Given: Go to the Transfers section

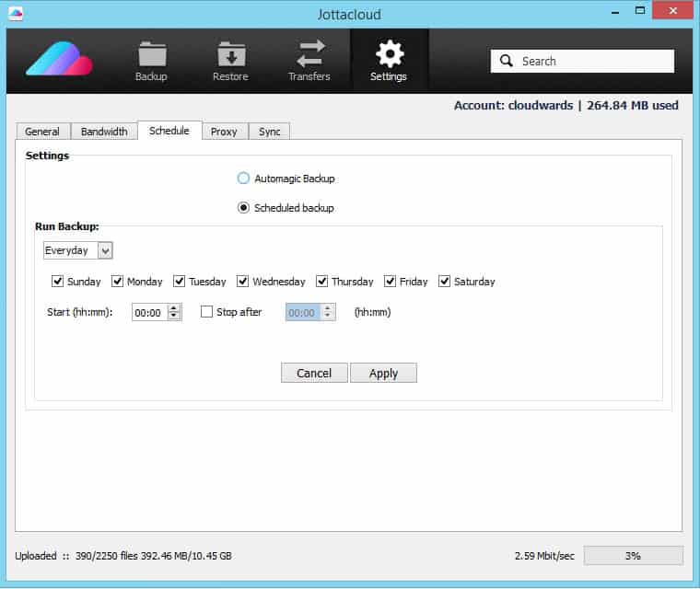Looking at the screenshot, I should (x=309, y=61).
